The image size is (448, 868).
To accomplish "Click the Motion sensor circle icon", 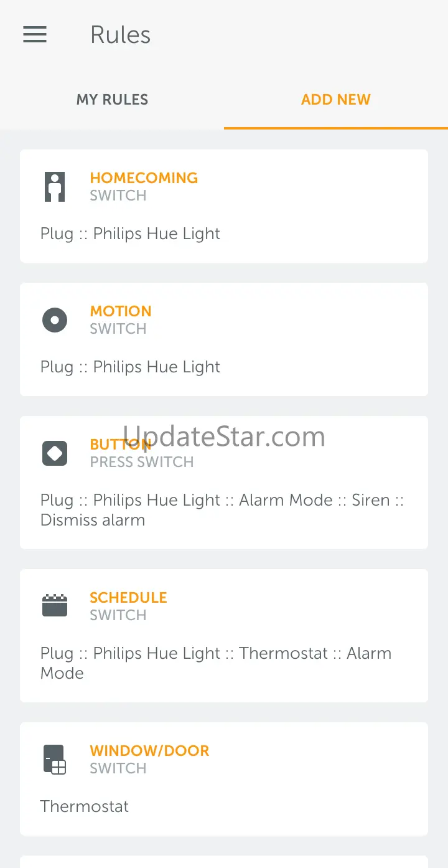I will click(x=55, y=320).
